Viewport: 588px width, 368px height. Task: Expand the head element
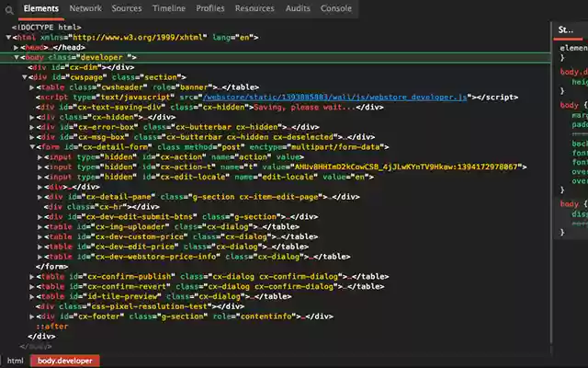(x=17, y=47)
